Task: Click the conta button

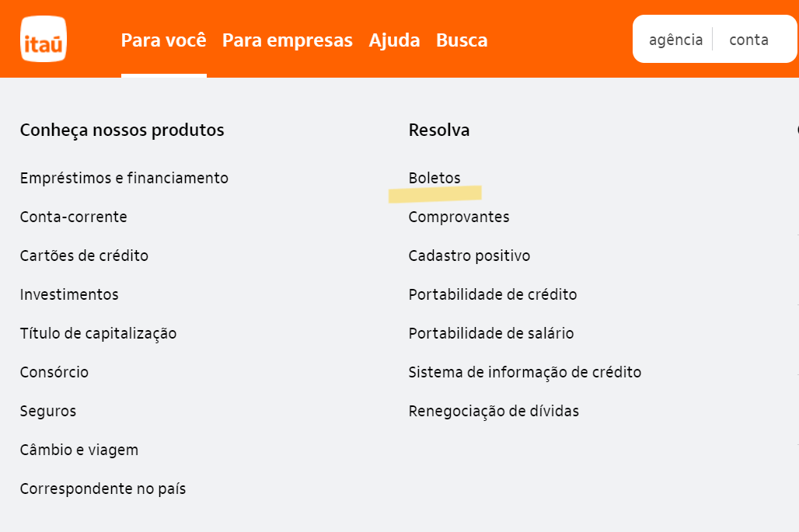Action: [748, 40]
